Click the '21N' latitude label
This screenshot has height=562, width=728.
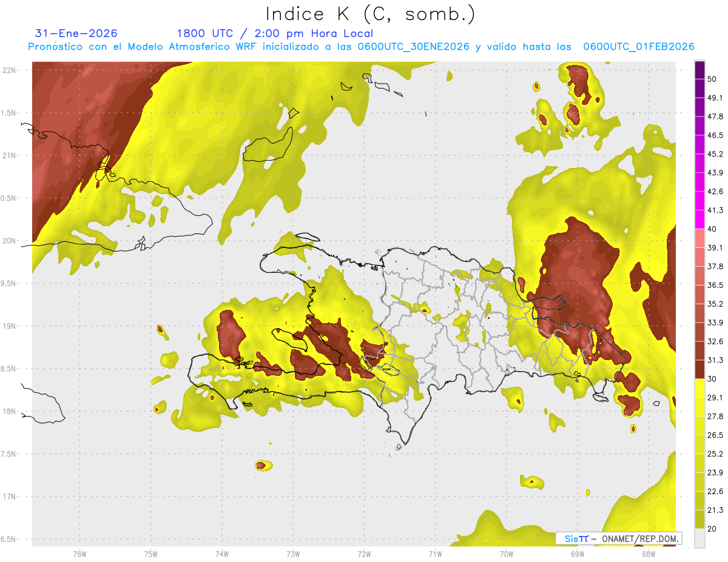point(10,155)
